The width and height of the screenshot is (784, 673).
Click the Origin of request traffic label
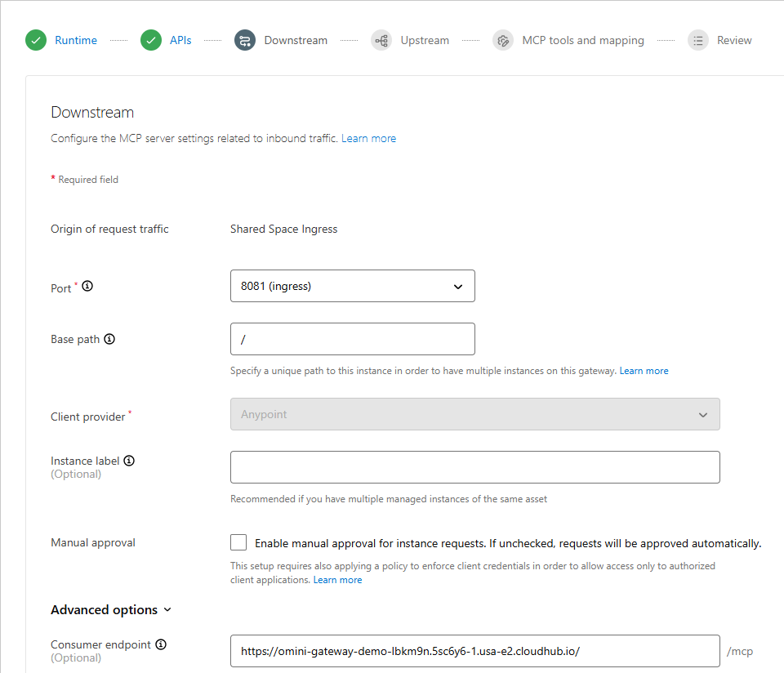pyautogui.click(x=109, y=229)
